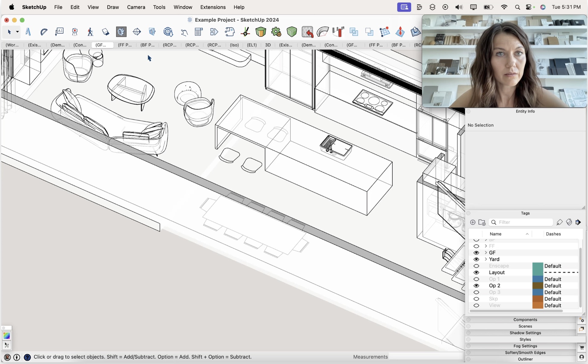Open Model Info via the gear icon
This screenshot has height=364, width=588.
pyautogui.click(x=276, y=32)
